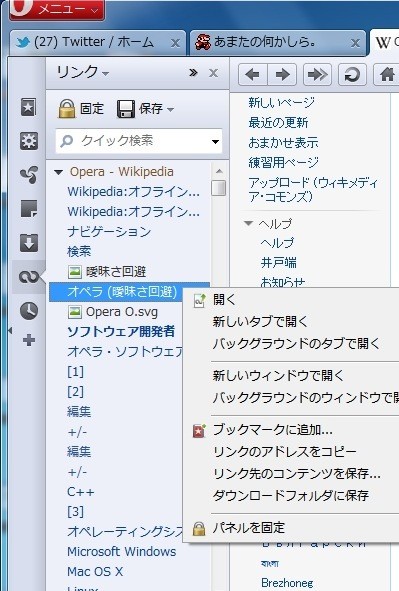The image size is (399, 591).
Task: Select the Links panel icon in sidebar
Action: coord(29,277)
